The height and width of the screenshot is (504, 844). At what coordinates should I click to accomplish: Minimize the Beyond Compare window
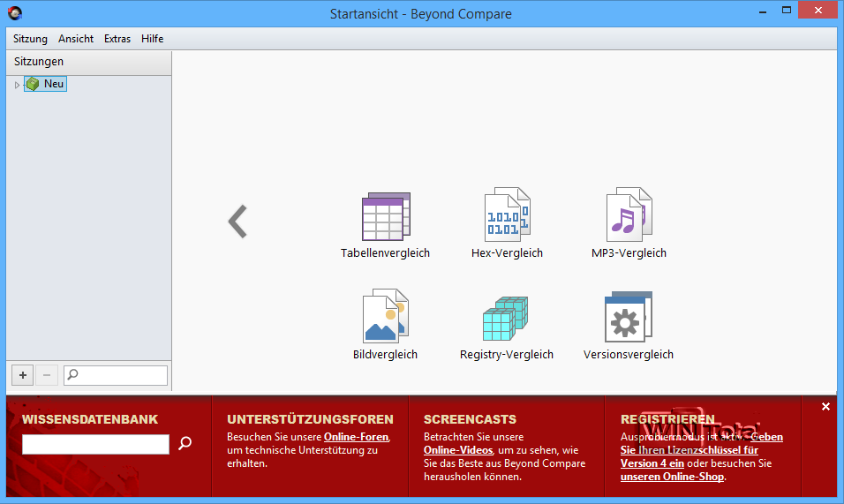[x=763, y=11]
